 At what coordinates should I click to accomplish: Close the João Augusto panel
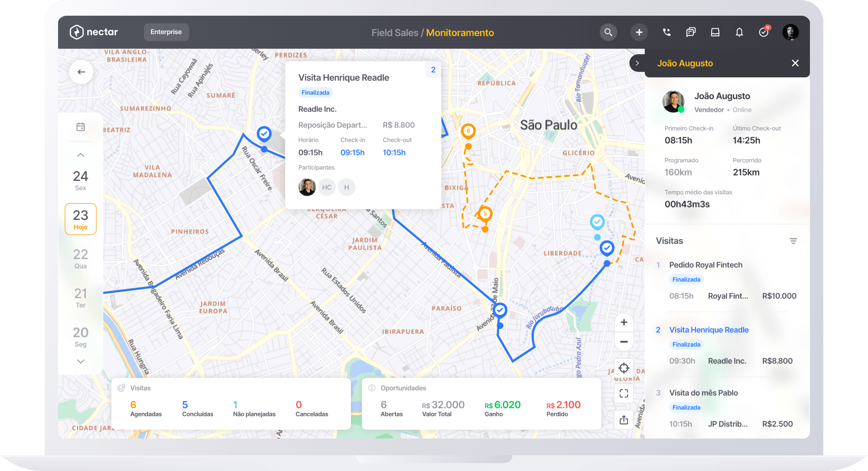pyautogui.click(x=795, y=63)
